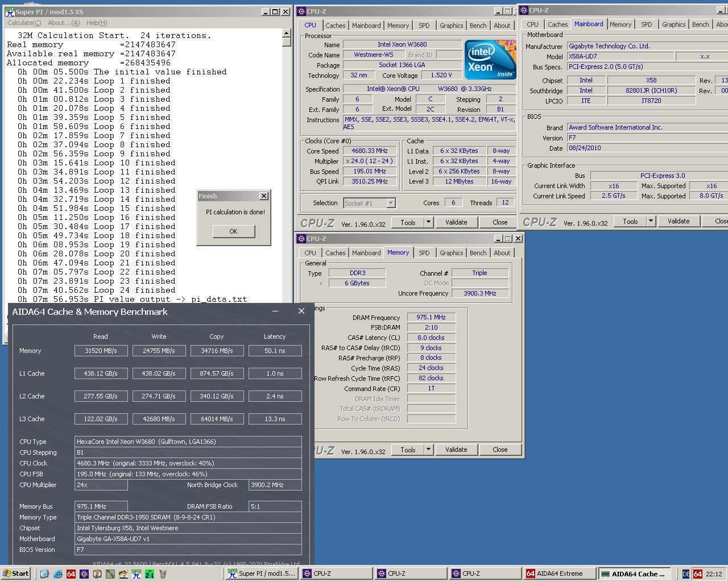Click the lower CPU-Z memory window title icon
This screenshot has width=728, height=582.
click(x=302, y=239)
